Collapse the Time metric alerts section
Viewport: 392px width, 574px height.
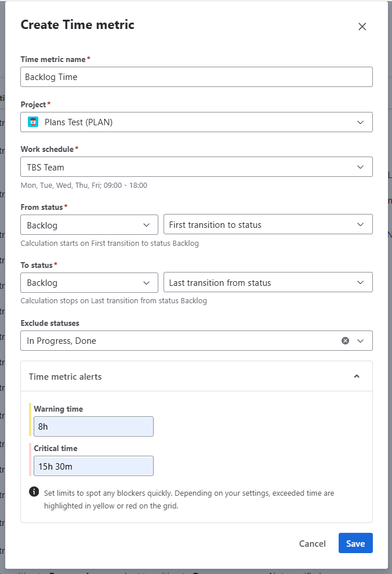point(357,376)
